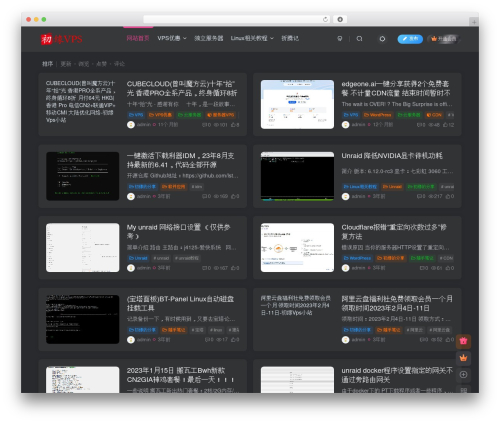
Task: Open CUBECLOUD十年 post title
Action: [x=182, y=88]
